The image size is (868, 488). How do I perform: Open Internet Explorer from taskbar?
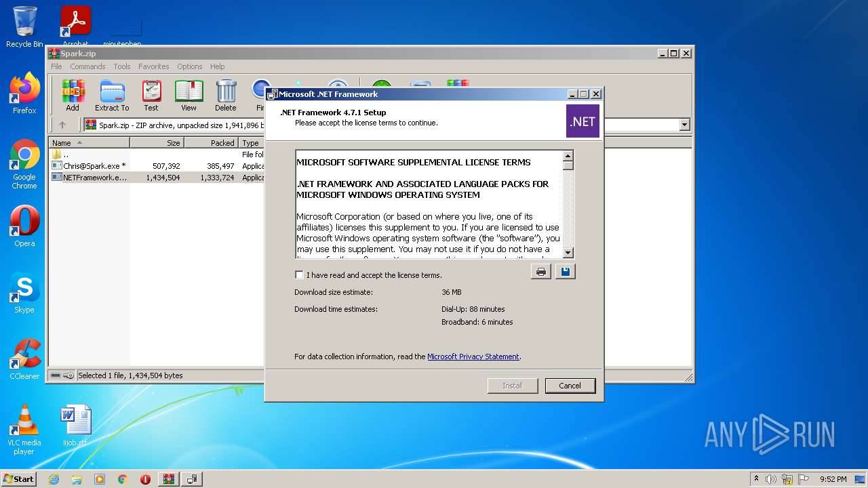54,479
